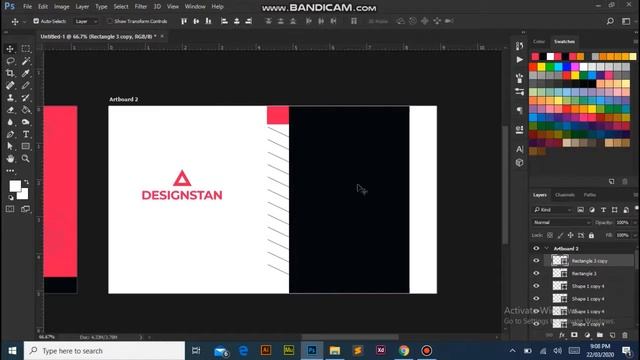Viewport: 640px width, 360px height.
Task: Toggle the pixel layer filter icon
Action: click(580, 210)
